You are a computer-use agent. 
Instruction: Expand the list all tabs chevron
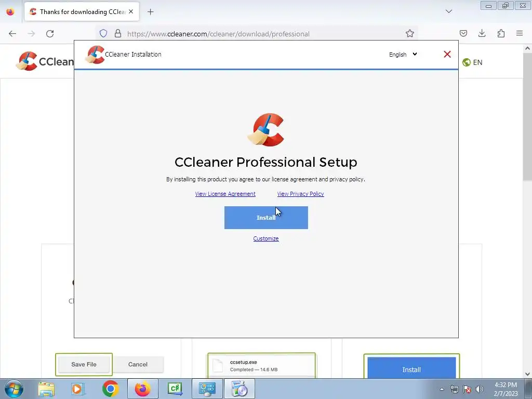448,11
